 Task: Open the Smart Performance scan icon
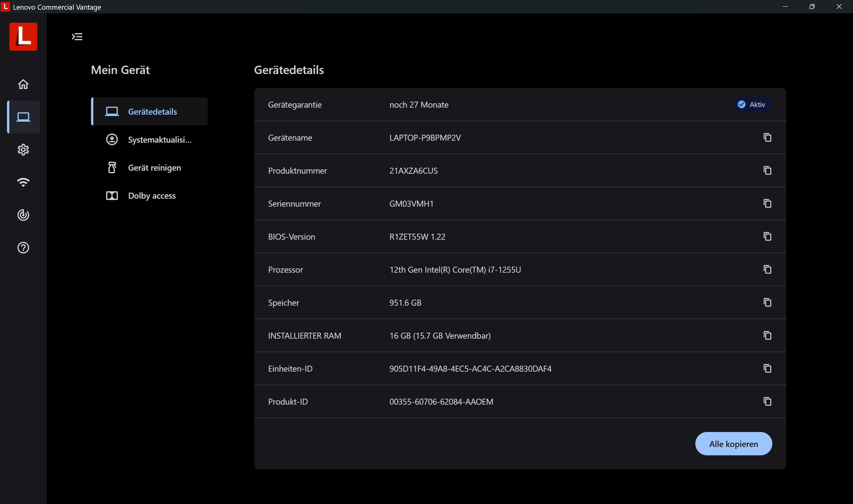click(23, 215)
